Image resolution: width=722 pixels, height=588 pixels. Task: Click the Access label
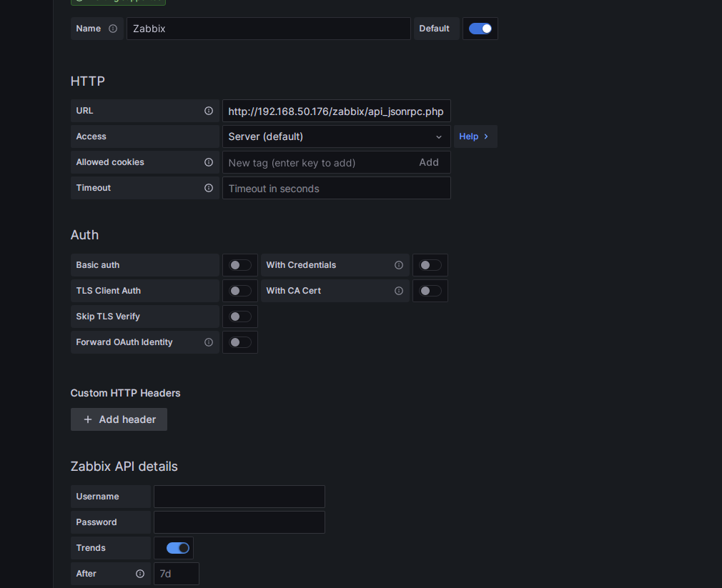coord(92,136)
